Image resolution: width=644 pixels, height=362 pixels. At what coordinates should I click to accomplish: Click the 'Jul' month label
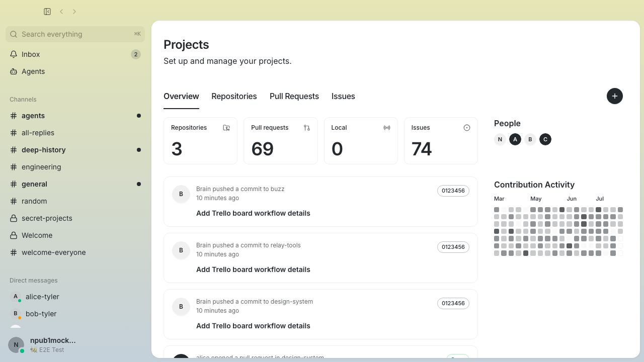pos(600,199)
